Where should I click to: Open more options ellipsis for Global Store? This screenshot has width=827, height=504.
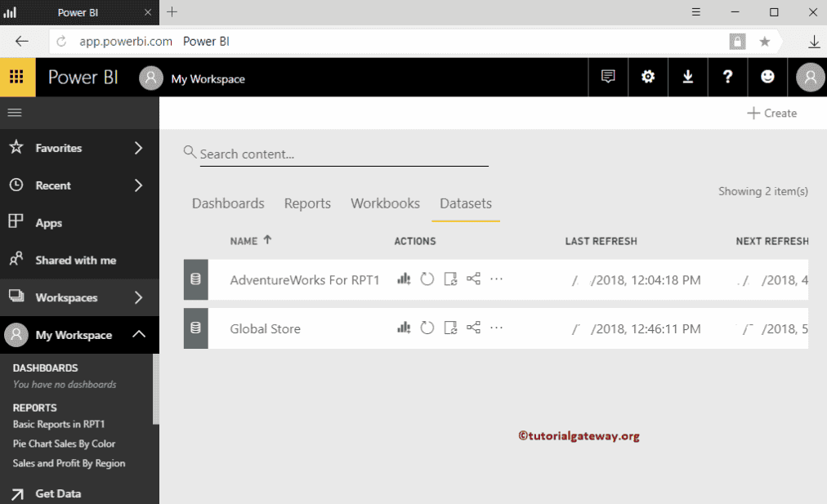click(x=496, y=328)
